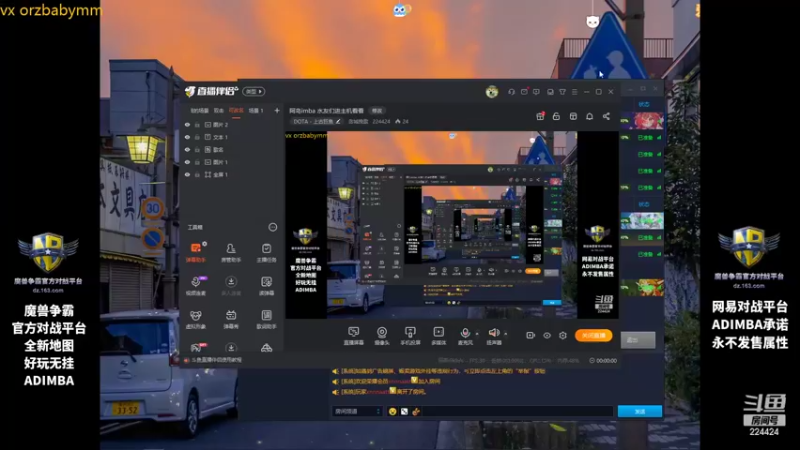This screenshot has width=800, height=450.
Task: Hide the third layer in the source list
Action: (x=187, y=149)
